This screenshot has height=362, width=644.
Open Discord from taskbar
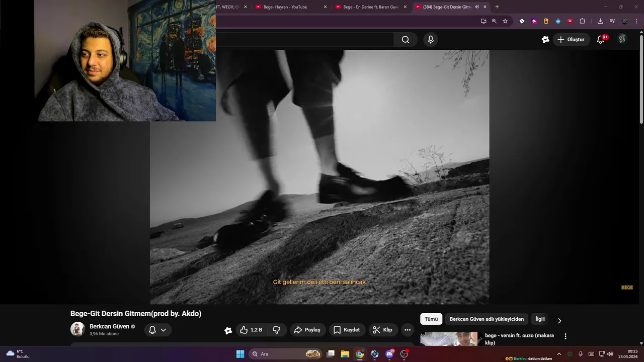(389, 354)
